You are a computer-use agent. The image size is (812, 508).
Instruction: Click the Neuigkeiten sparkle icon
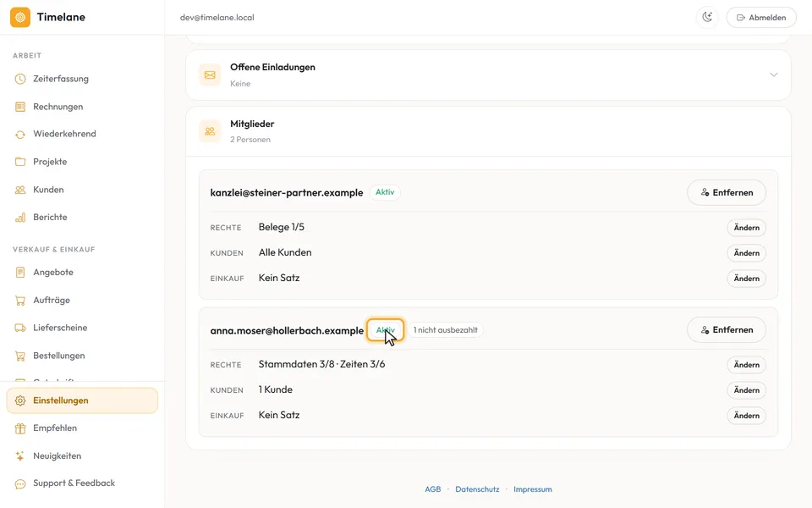pos(20,456)
